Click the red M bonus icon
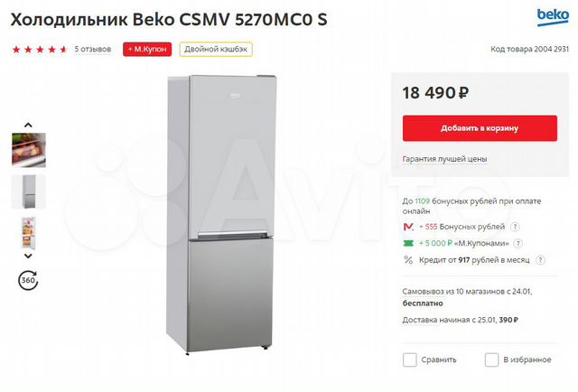 pos(409,227)
